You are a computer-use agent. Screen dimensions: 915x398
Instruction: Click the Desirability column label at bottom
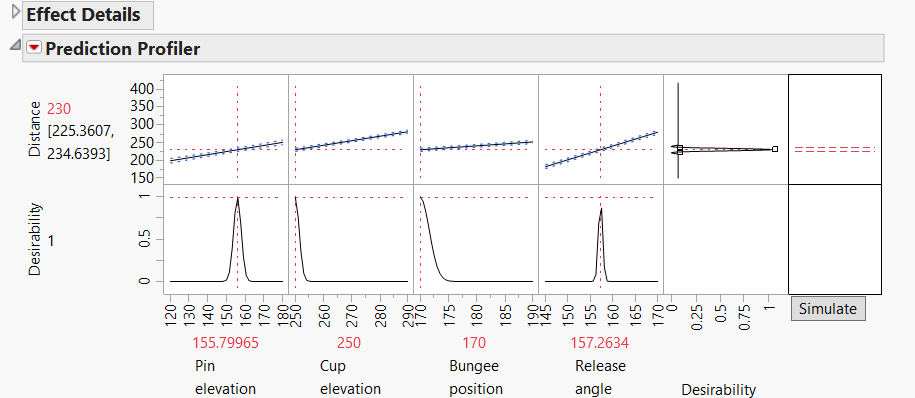point(718,389)
